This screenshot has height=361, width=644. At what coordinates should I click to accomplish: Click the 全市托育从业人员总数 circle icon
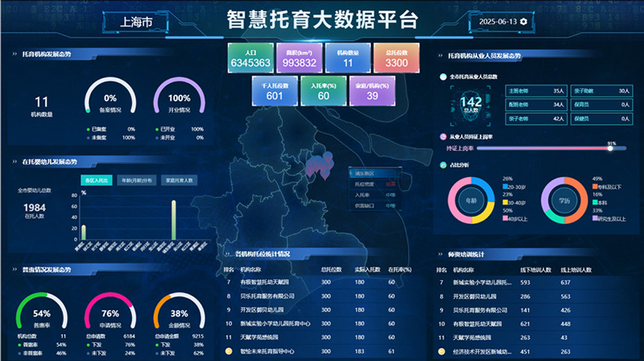443,77
